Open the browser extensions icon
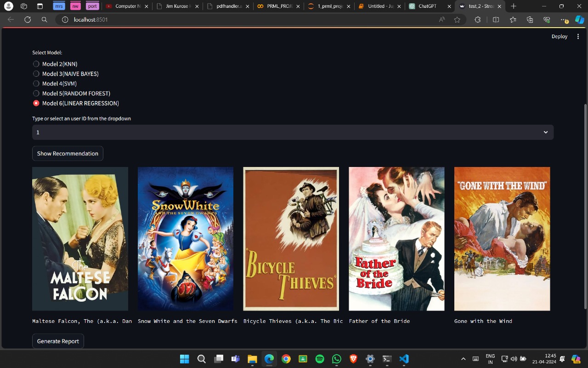588x368 pixels. tap(478, 20)
